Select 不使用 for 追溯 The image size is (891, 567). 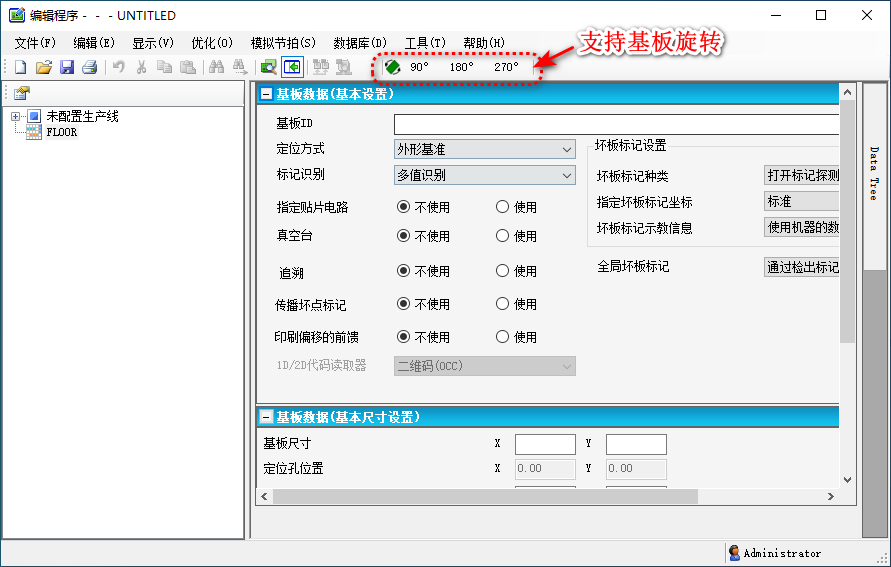tap(404, 271)
